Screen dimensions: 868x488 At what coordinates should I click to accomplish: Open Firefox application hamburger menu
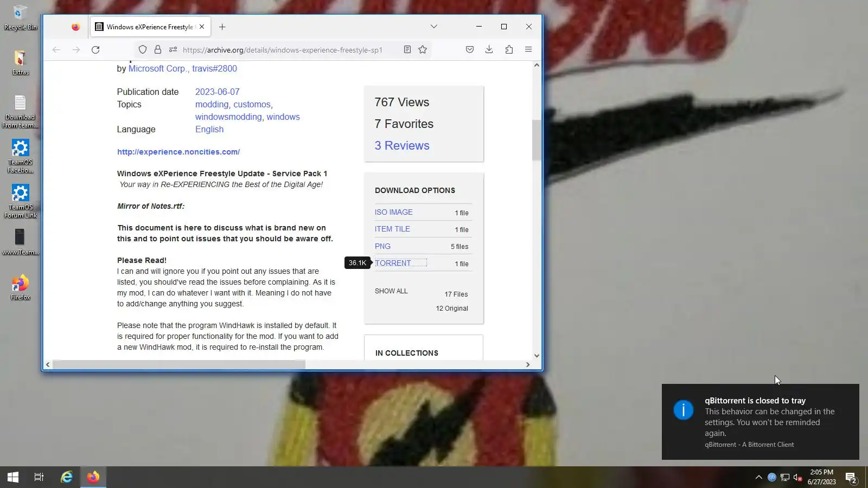pos(528,50)
